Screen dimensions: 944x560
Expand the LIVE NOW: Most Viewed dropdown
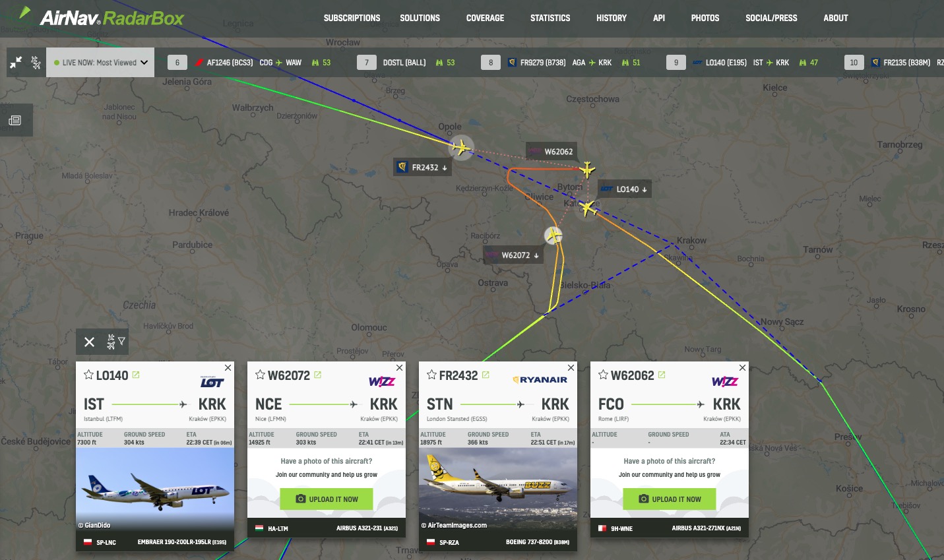coord(100,63)
